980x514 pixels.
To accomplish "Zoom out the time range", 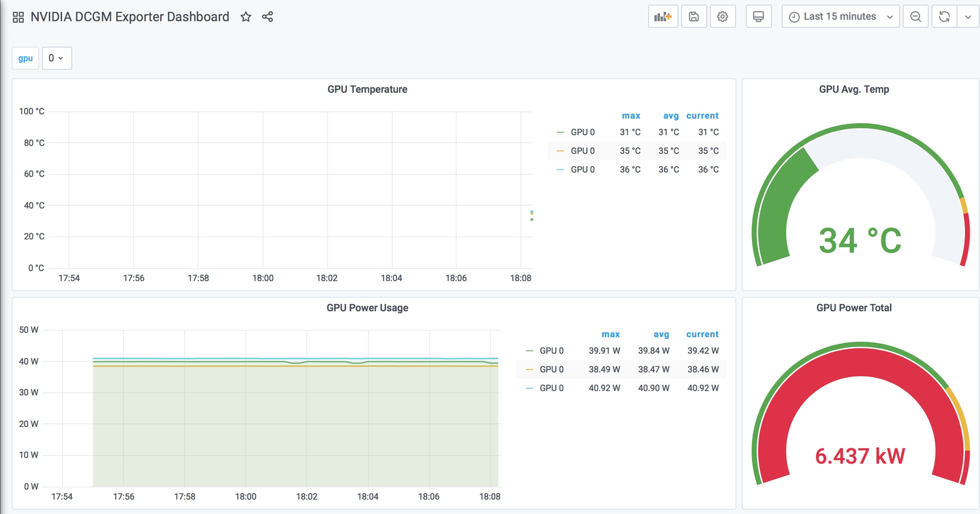I will pos(916,17).
